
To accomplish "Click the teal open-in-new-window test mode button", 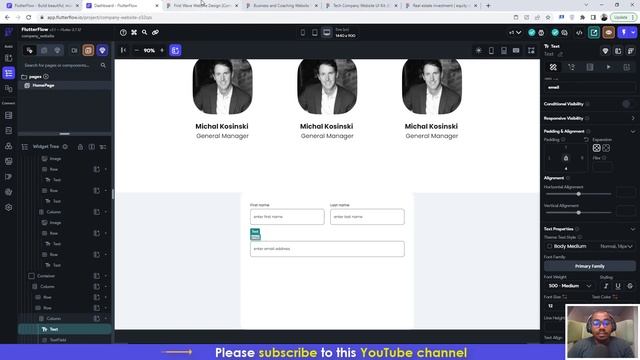I will [594, 32].
